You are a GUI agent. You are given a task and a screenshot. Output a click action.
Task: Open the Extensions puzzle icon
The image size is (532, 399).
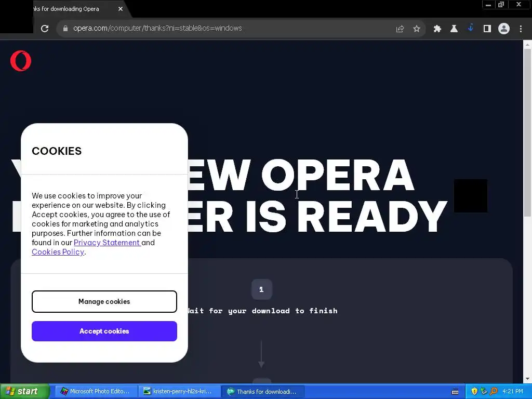pos(437,29)
